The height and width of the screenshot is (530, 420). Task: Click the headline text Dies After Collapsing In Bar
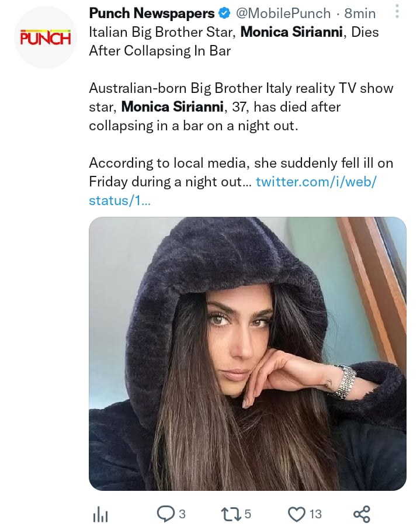[x=234, y=41]
